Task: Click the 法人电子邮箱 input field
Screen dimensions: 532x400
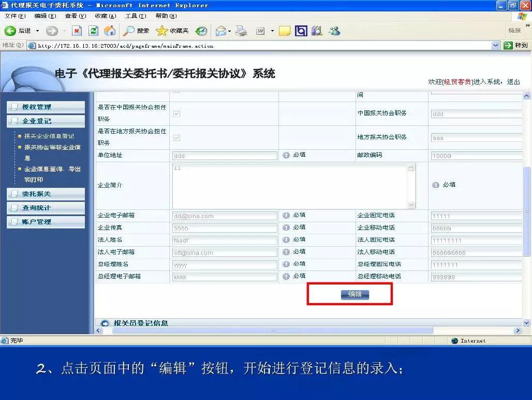Action: pos(225,253)
